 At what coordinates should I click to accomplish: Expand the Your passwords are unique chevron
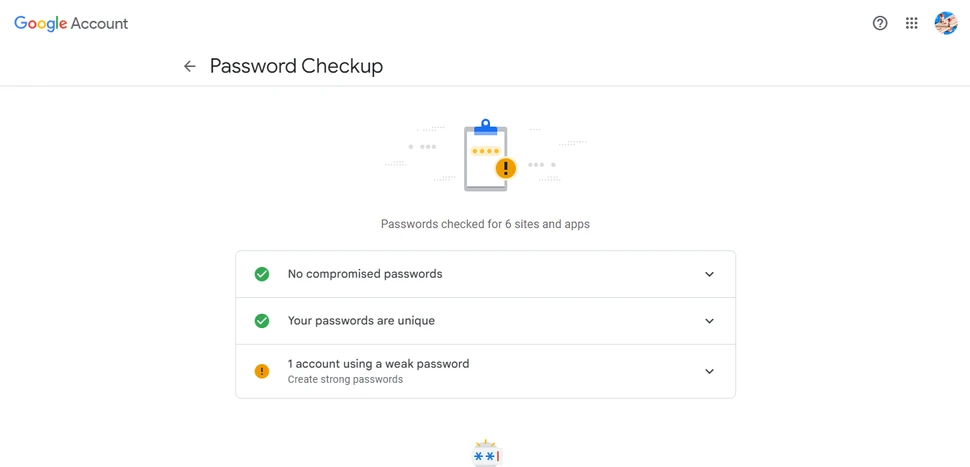click(709, 321)
